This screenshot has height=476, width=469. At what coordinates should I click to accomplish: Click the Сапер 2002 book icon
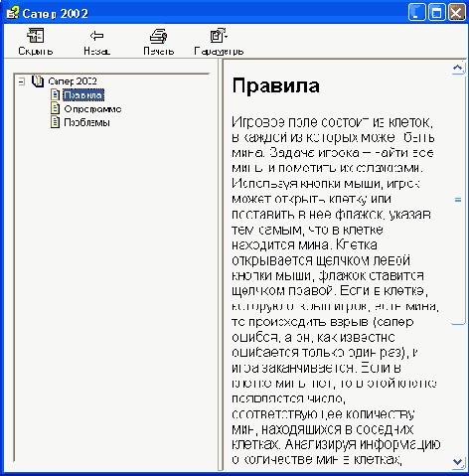[38, 81]
